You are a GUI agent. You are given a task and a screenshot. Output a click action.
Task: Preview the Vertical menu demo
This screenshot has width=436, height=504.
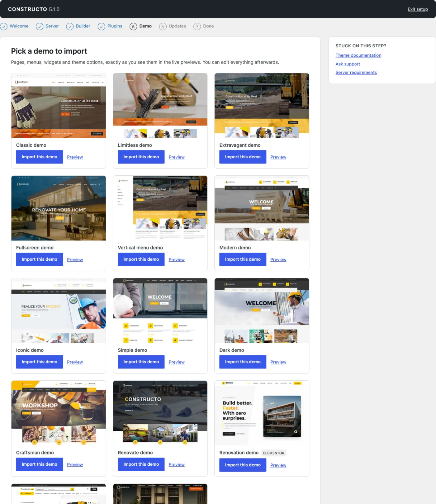point(177,259)
